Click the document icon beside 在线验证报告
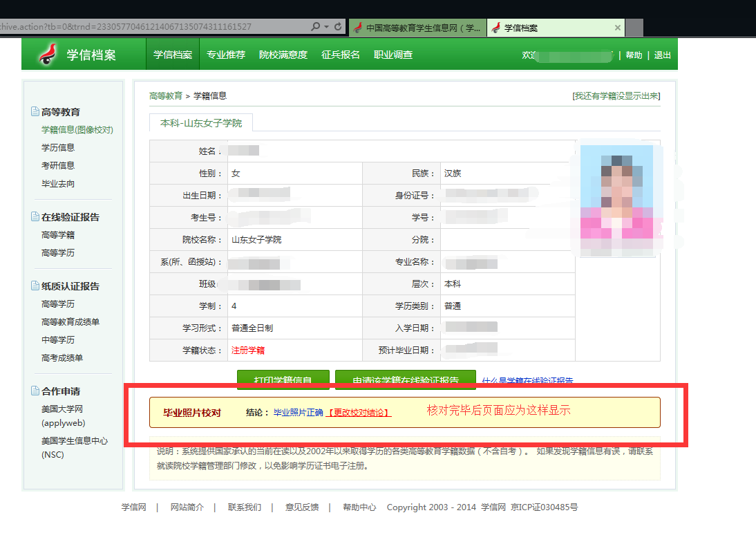Viewport: 756px width, 542px height. pyautogui.click(x=35, y=216)
